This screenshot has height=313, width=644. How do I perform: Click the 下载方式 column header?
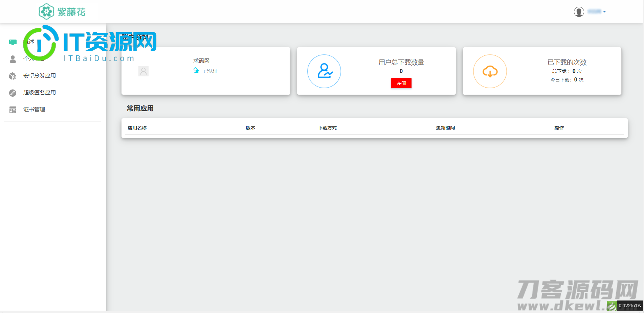tap(327, 128)
